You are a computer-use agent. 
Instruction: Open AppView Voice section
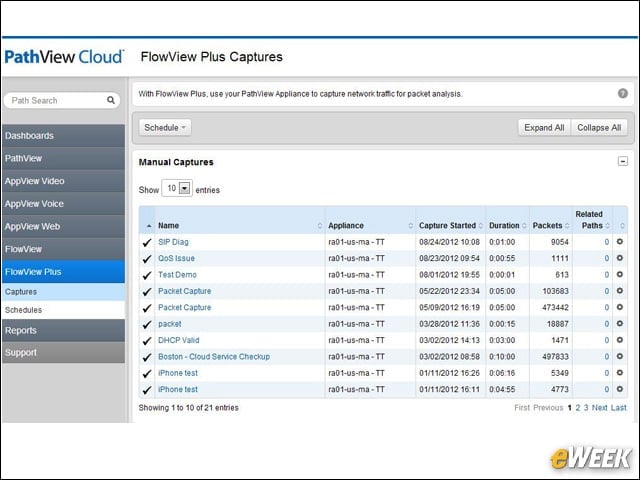point(63,204)
